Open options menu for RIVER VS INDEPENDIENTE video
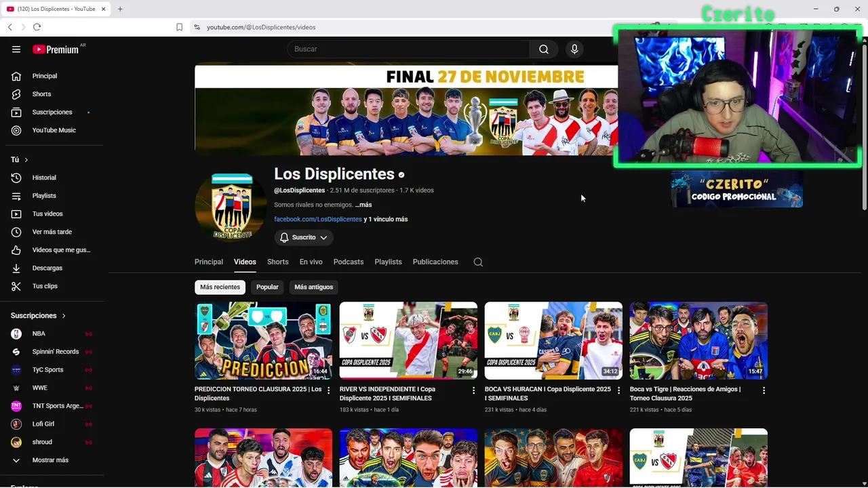 473,390
